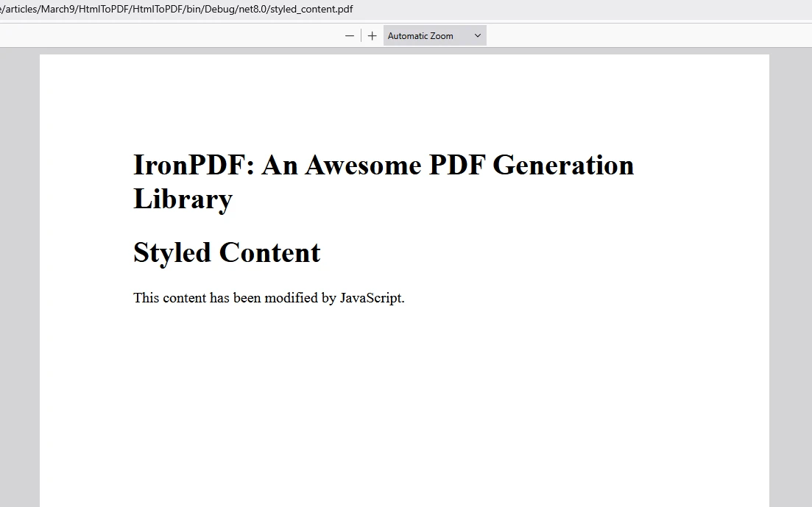The image size is (812, 507).
Task: Click the gray margin right of the page
Action: [790, 280]
